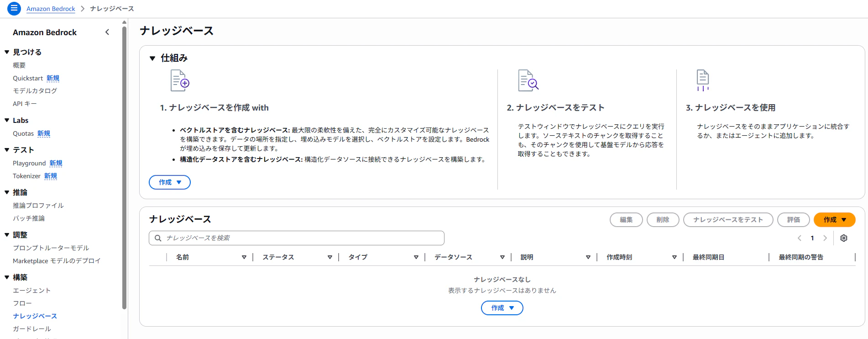Viewport: 868px width, 339px height.
Task: Click the create knowledge base document icon
Action: (180, 80)
